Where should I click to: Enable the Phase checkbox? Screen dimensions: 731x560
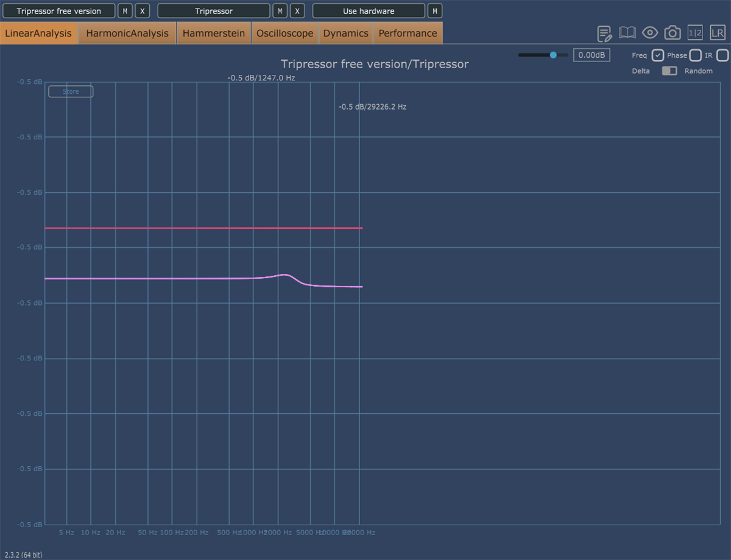click(695, 55)
